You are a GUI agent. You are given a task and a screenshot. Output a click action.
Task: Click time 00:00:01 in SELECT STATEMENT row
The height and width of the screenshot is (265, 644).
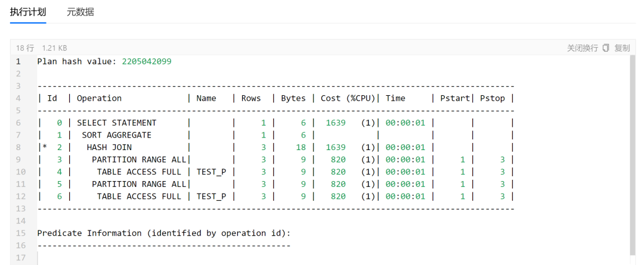click(405, 123)
